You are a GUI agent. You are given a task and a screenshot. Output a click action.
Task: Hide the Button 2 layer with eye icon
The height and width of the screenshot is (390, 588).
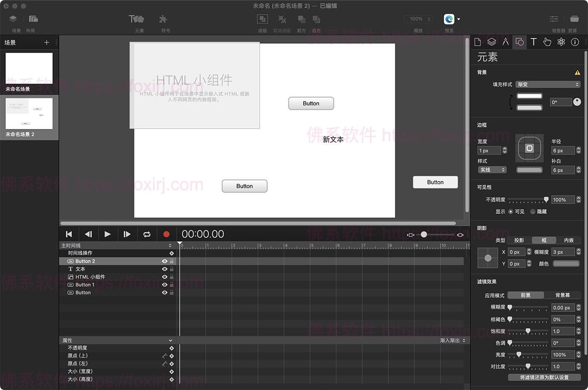tap(165, 261)
